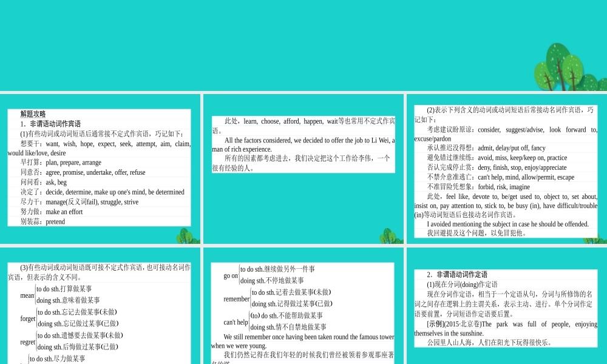Click the line 不禁介意准逃亡: can't help, mind
This screenshot has height=364, width=607.
tap(501, 177)
